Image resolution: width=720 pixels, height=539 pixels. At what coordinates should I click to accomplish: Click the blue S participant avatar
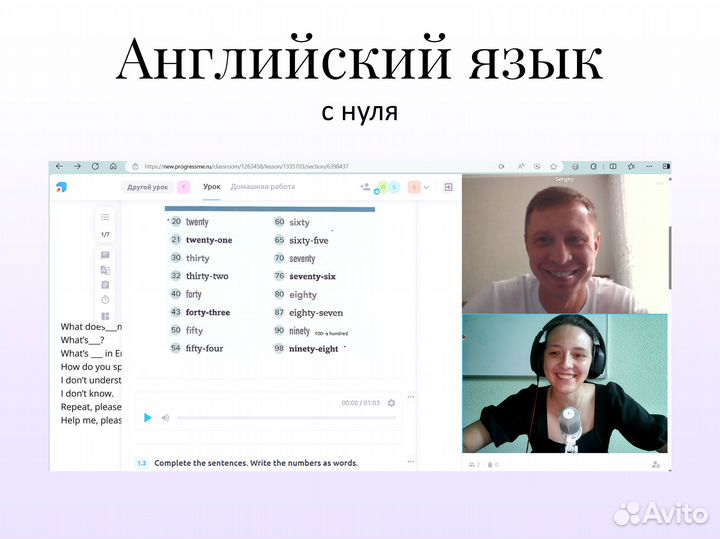coord(394,187)
